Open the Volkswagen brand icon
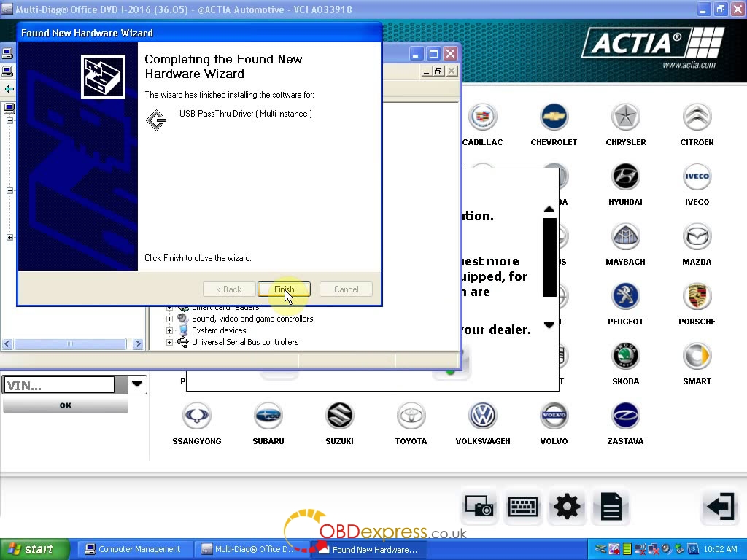The image size is (747, 560). click(482, 416)
